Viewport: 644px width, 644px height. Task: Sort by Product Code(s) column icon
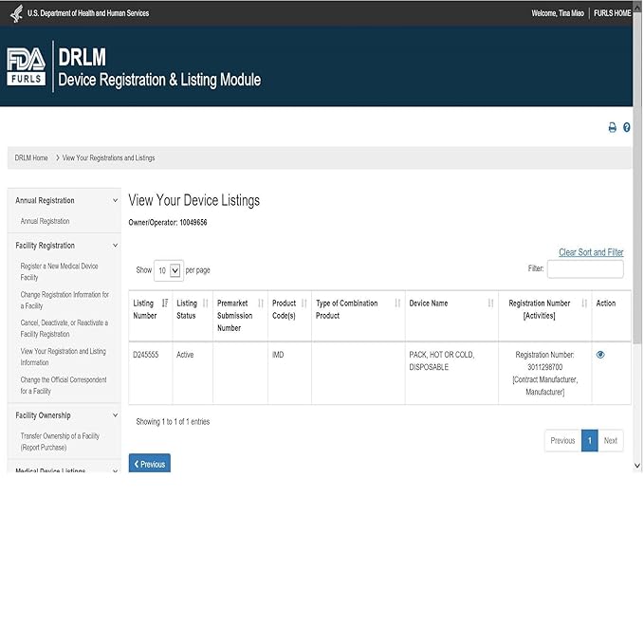[304, 304]
